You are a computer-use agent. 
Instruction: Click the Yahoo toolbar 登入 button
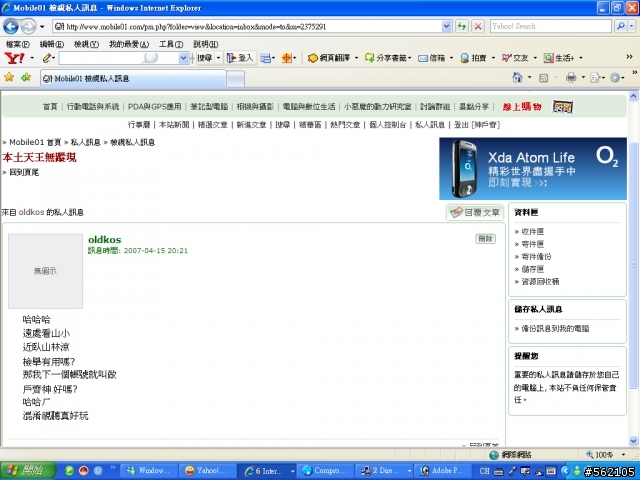tap(240, 58)
